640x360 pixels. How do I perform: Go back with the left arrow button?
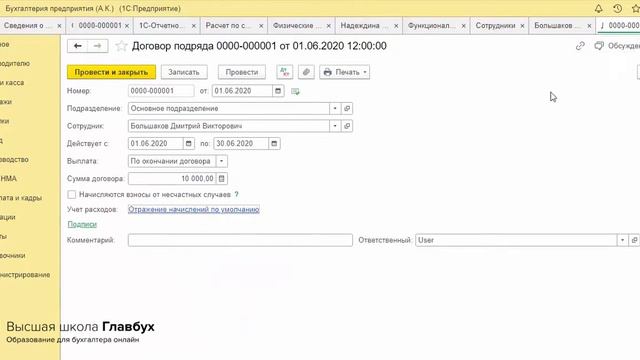tap(78, 46)
